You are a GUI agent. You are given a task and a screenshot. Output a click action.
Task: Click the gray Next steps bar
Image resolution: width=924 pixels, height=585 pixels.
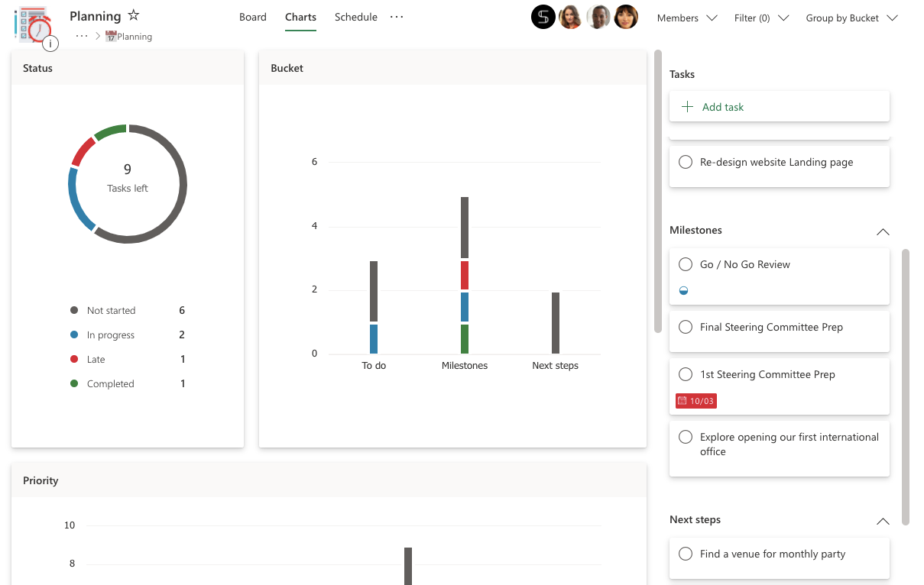556,323
